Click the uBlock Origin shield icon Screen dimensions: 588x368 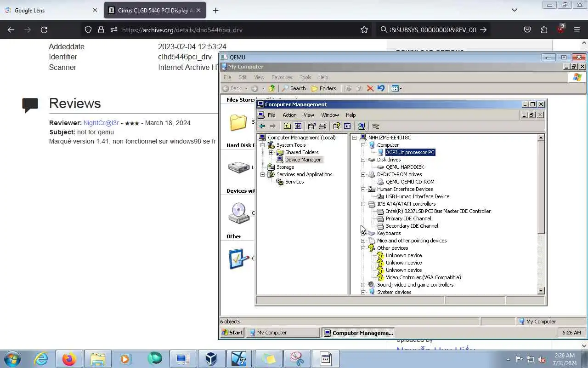[x=560, y=29]
